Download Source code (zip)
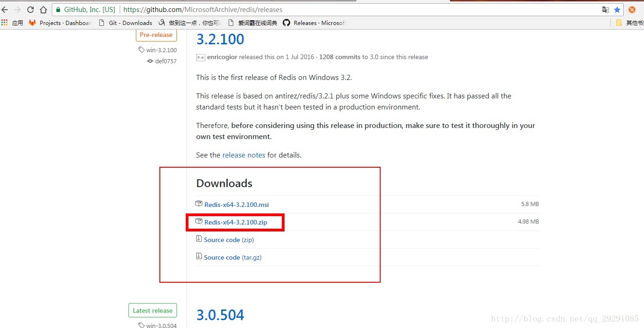644x328 pixels. [x=229, y=240]
